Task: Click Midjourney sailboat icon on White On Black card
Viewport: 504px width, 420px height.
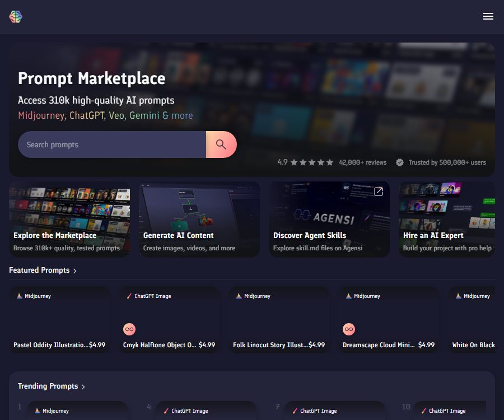Action: coord(458,296)
